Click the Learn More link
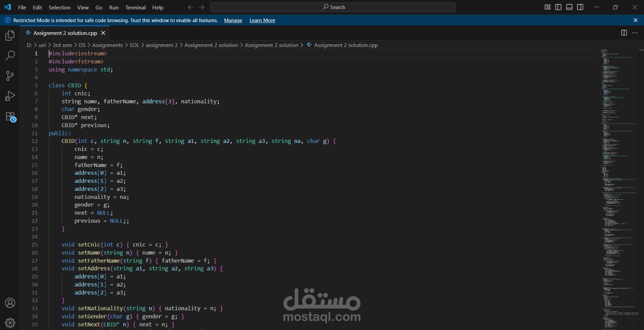This screenshot has height=330, width=644. coord(262,21)
